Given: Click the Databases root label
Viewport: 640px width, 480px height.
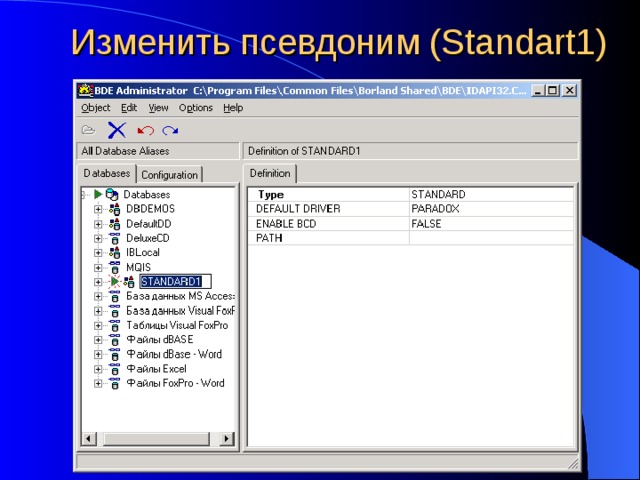Looking at the screenshot, I should (147, 195).
